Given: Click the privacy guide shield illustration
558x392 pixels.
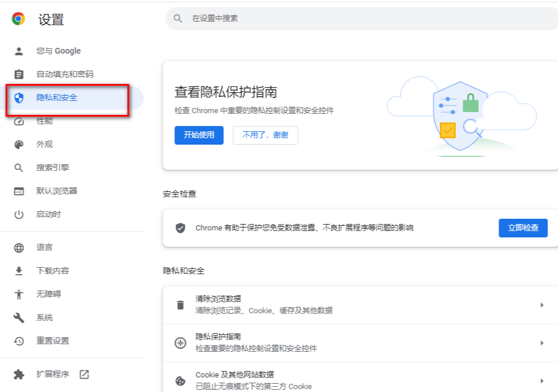Looking at the screenshot, I should (x=461, y=117).
